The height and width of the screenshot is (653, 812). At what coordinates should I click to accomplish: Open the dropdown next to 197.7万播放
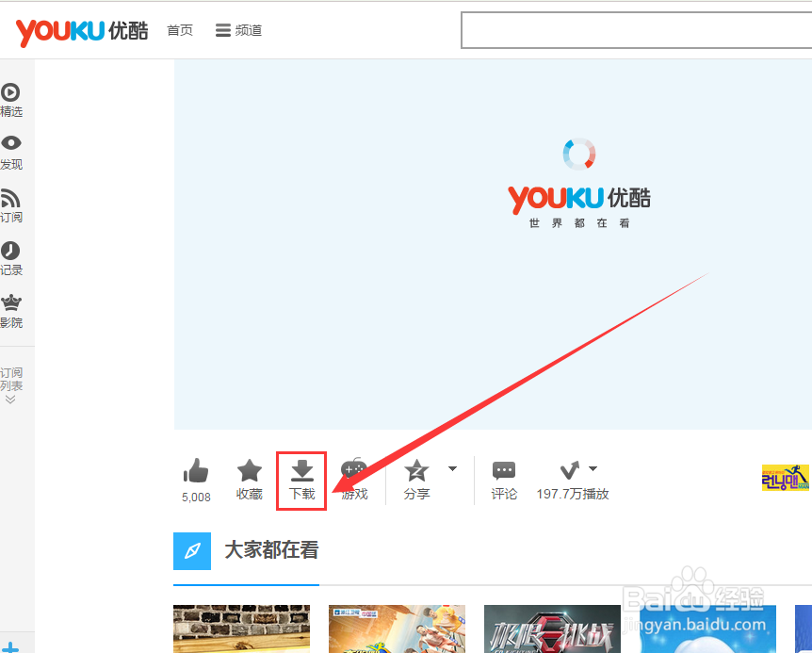593,466
